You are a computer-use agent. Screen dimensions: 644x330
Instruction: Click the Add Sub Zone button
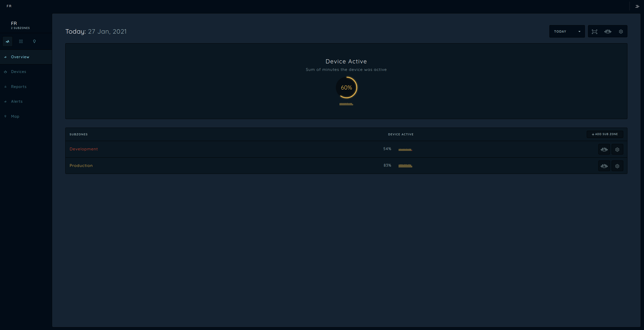(x=605, y=134)
